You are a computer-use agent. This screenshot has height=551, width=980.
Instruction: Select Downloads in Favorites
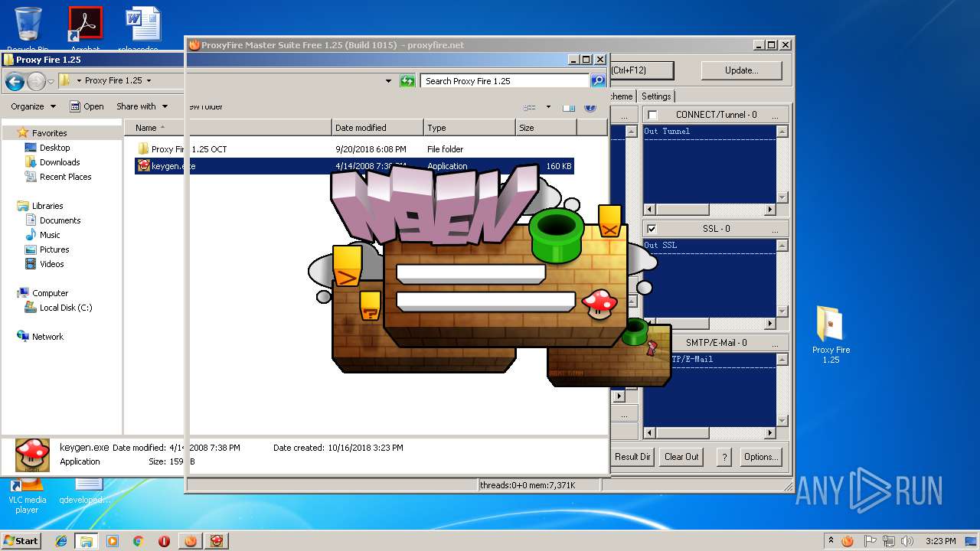click(60, 162)
